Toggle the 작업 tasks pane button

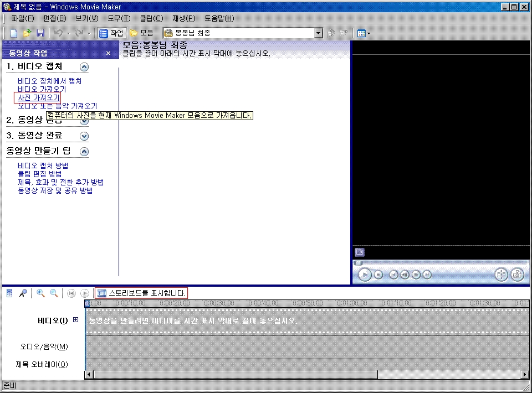click(111, 33)
